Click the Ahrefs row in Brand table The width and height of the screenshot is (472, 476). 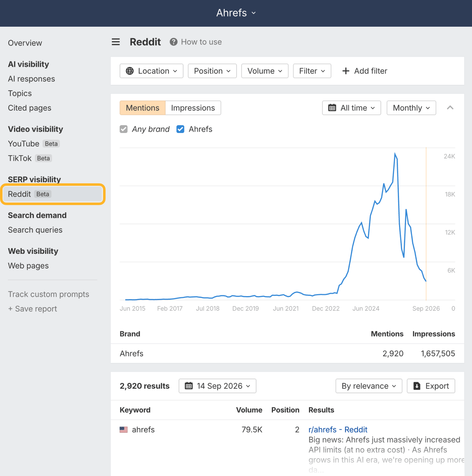point(287,354)
